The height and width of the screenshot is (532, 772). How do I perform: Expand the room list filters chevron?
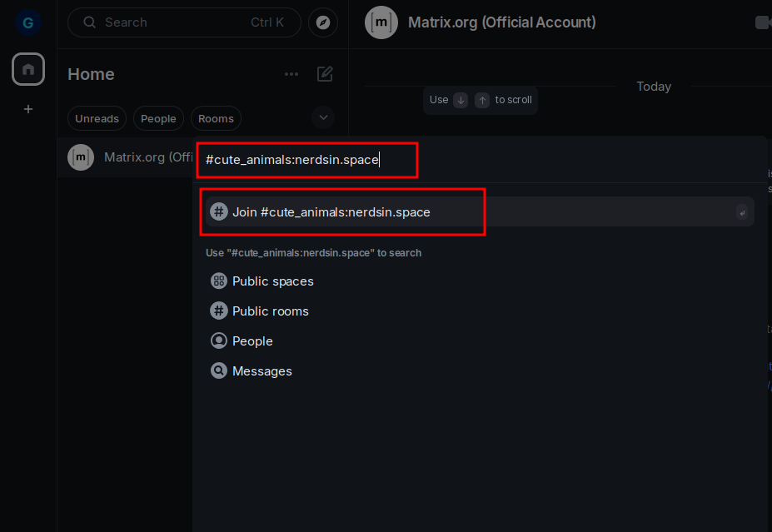[323, 117]
